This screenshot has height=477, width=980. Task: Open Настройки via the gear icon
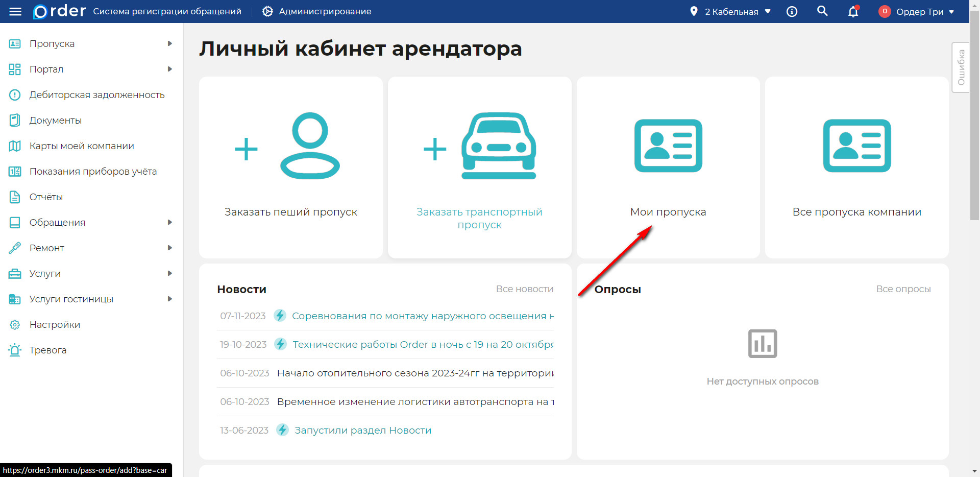pos(15,324)
